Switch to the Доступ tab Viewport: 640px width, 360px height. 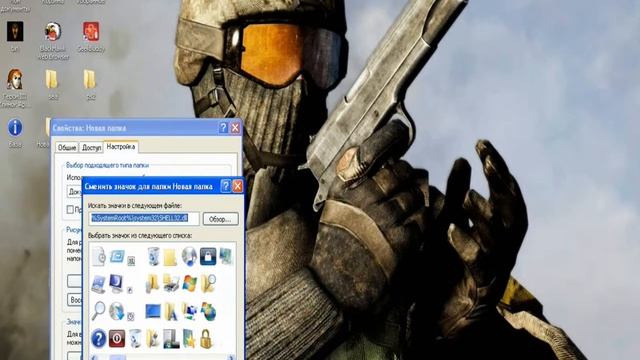pos(91,147)
